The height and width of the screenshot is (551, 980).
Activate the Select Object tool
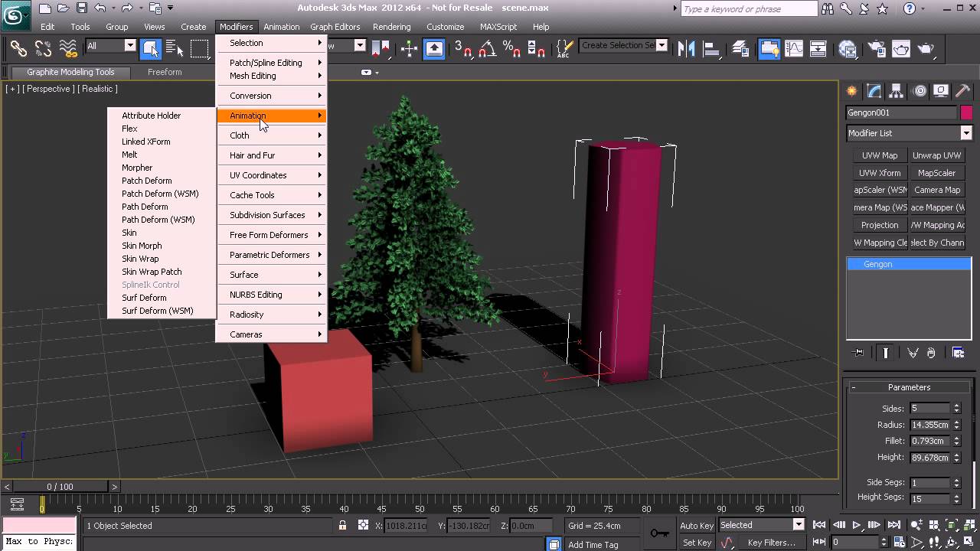(x=151, y=48)
